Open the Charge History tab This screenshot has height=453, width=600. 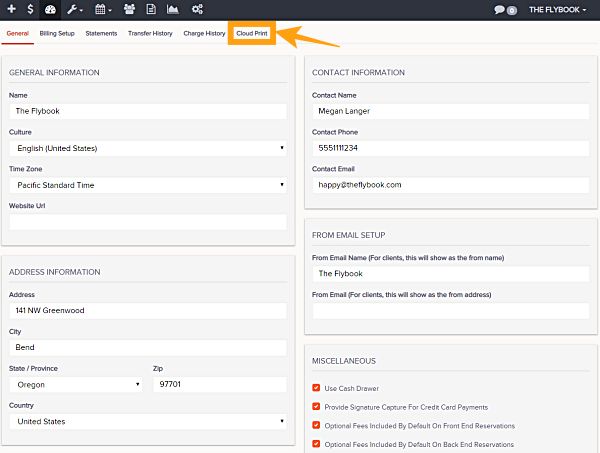click(204, 33)
